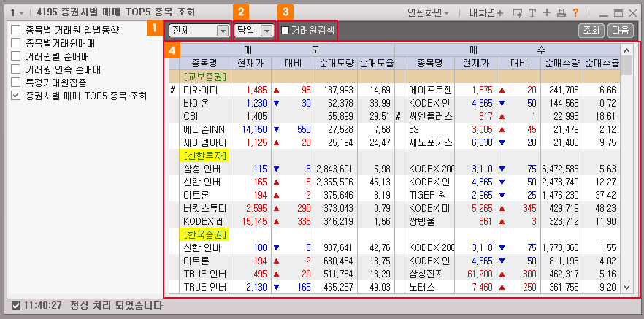The height and width of the screenshot is (319, 644).
Task: Click the scrollbar up arrow
Action: [x=626, y=50]
